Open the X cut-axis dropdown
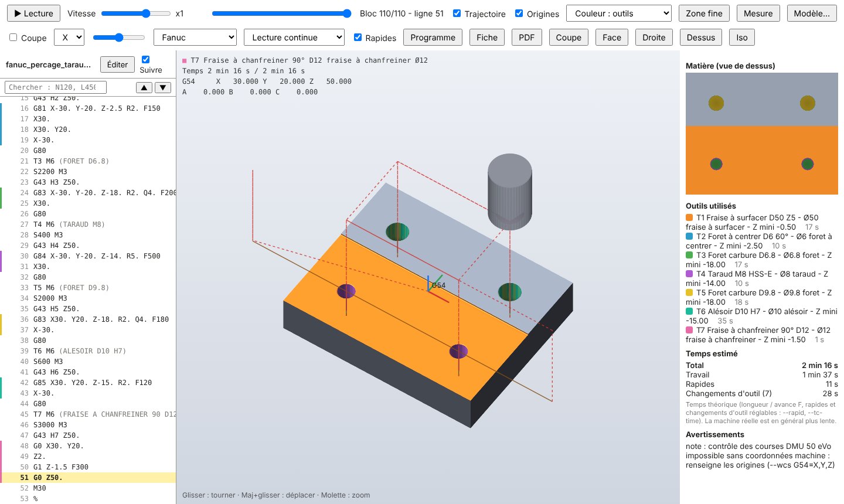844x504 pixels. (69, 38)
